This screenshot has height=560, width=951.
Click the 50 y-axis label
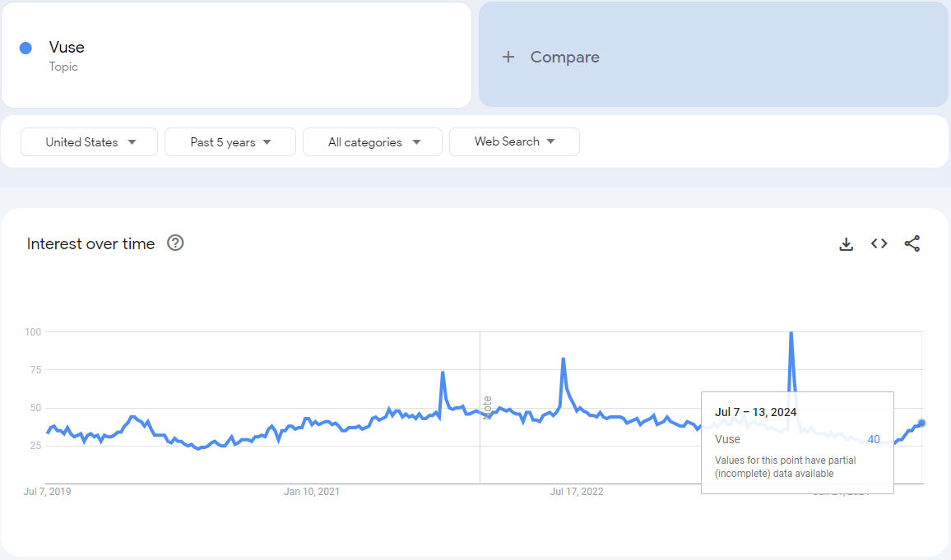pos(35,408)
